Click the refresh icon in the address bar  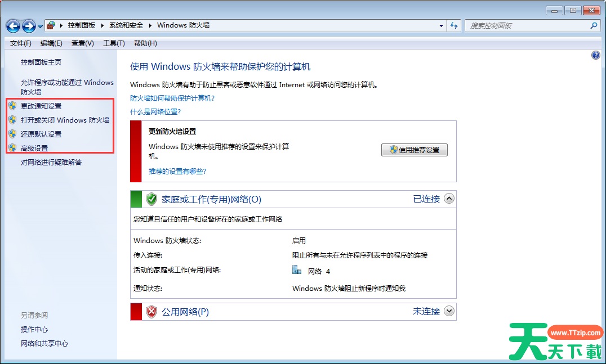point(454,25)
